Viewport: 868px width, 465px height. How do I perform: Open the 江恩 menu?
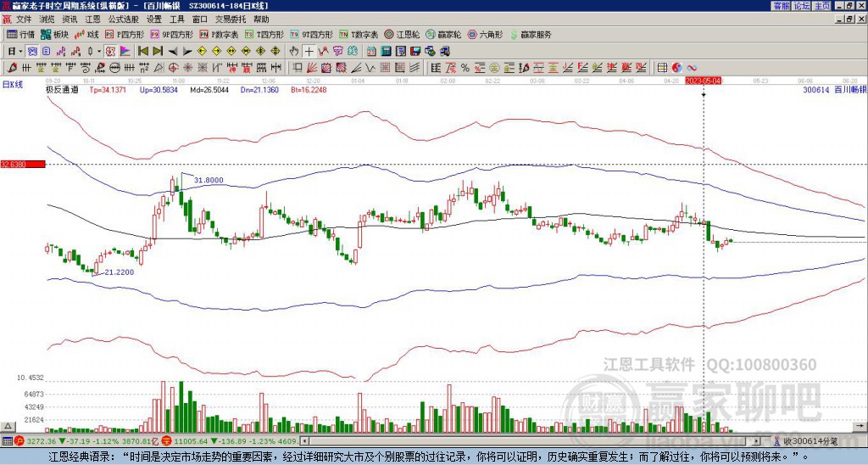pyautogui.click(x=93, y=20)
